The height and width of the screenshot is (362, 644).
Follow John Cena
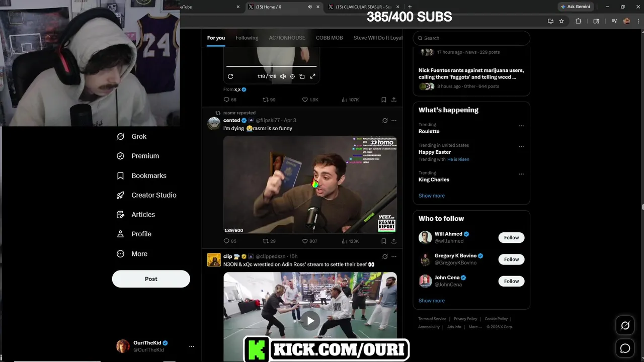511,281
